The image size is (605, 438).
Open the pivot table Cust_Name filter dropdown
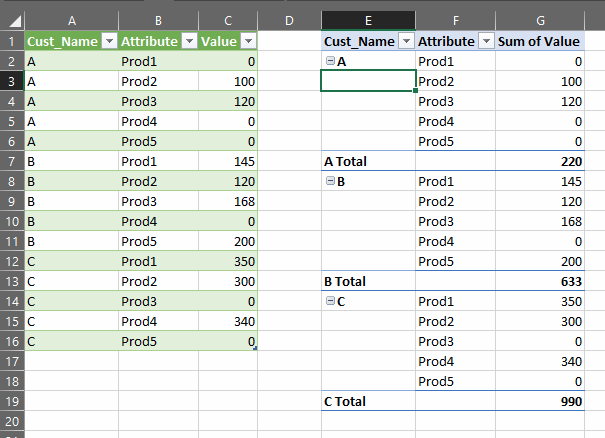pyautogui.click(x=406, y=41)
